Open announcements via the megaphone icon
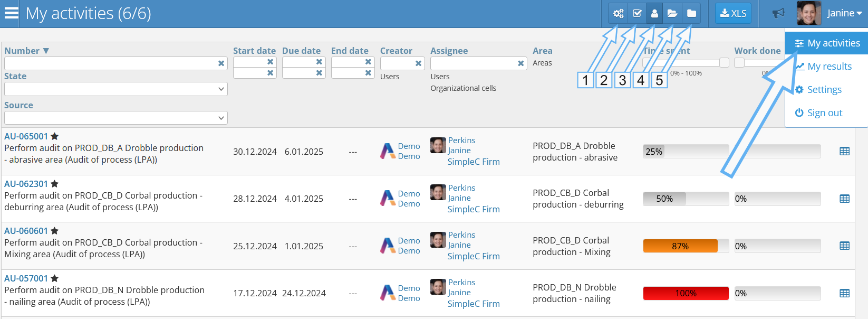 778,13
